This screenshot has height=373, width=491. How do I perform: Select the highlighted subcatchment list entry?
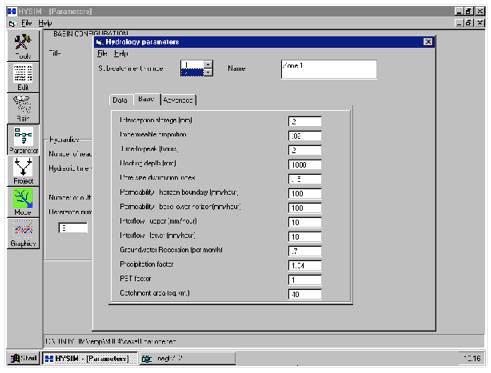point(192,72)
